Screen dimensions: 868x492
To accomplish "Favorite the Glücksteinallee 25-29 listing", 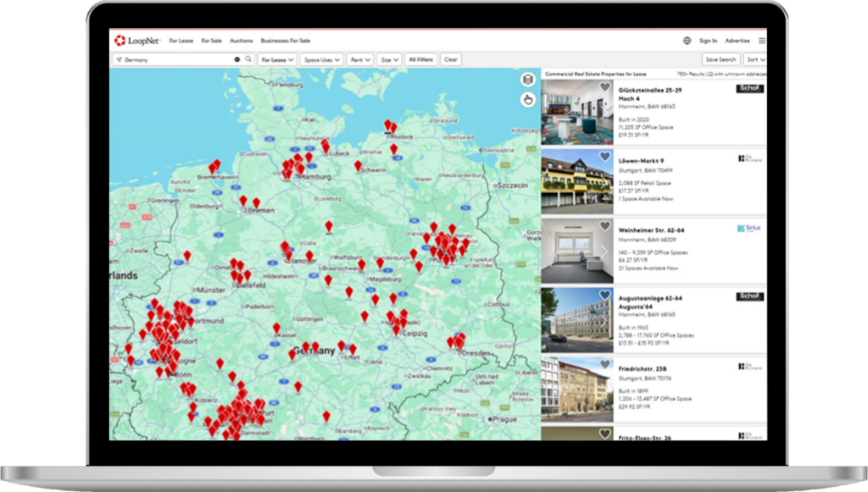I will pos(605,86).
